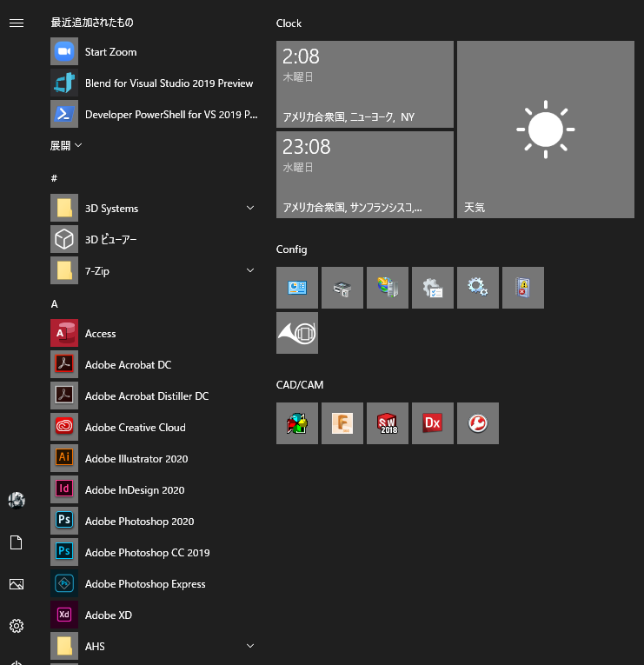Open the white horn tile in Config
The width and height of the screenshot is (644, 665).
297,333
